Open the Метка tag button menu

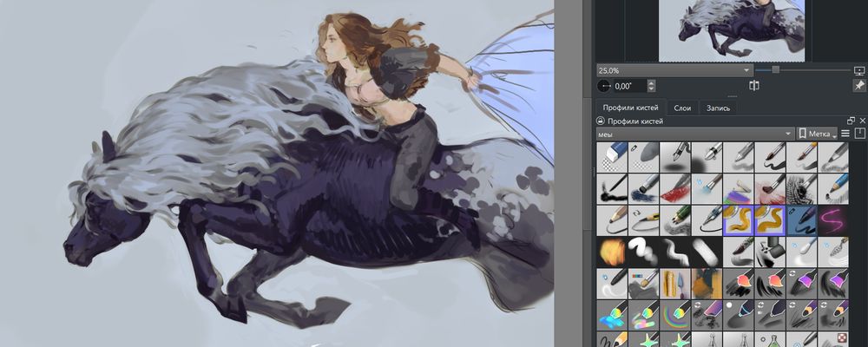[x=817, y=134]
